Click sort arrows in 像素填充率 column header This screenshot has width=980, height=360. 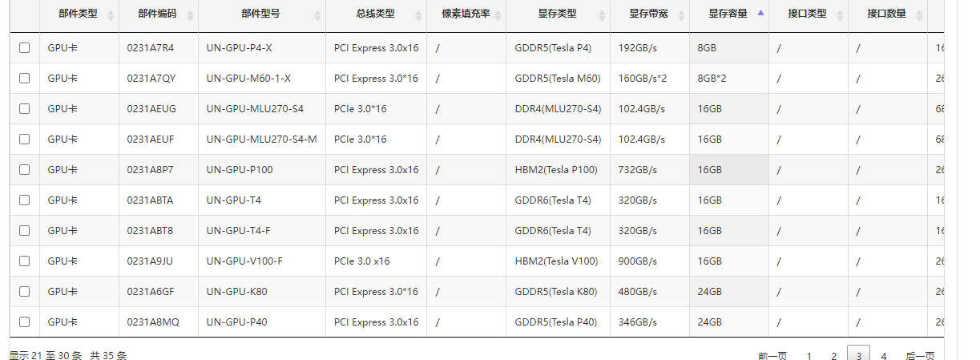[x=498, y=15]
